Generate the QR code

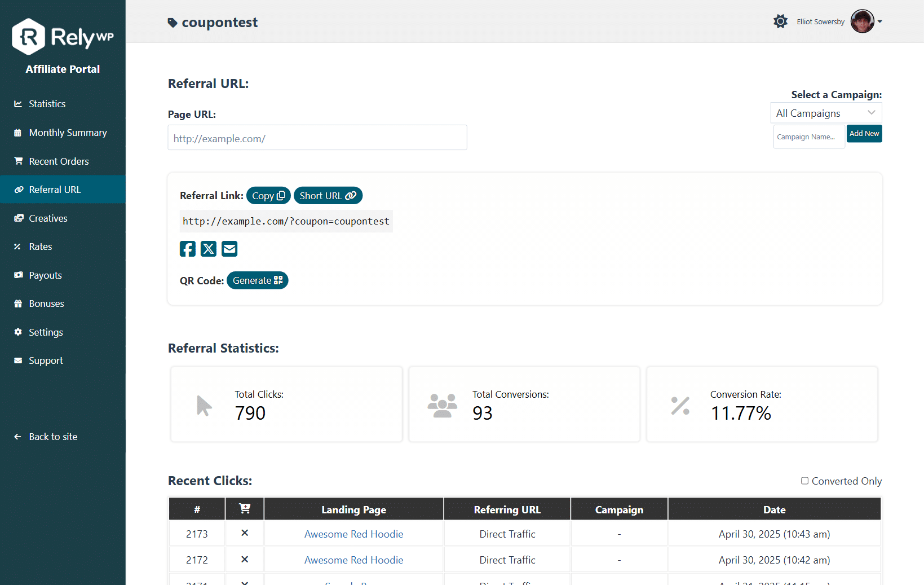258,280
